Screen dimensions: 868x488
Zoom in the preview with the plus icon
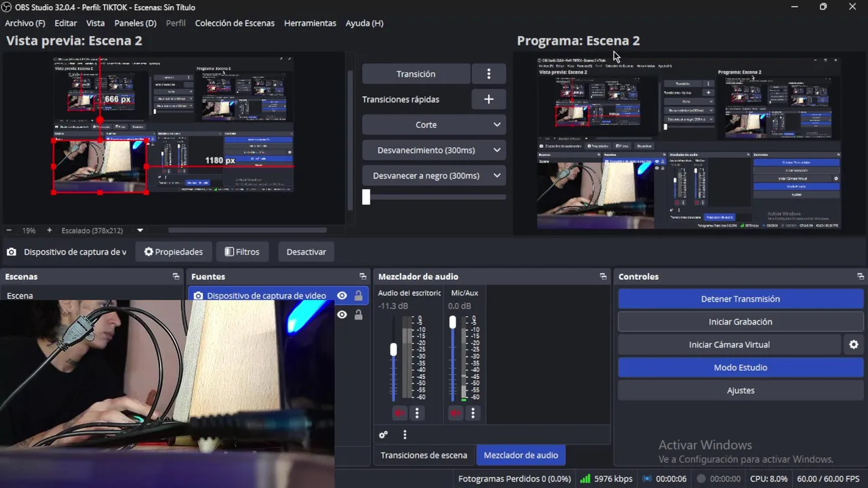(49, 230)
